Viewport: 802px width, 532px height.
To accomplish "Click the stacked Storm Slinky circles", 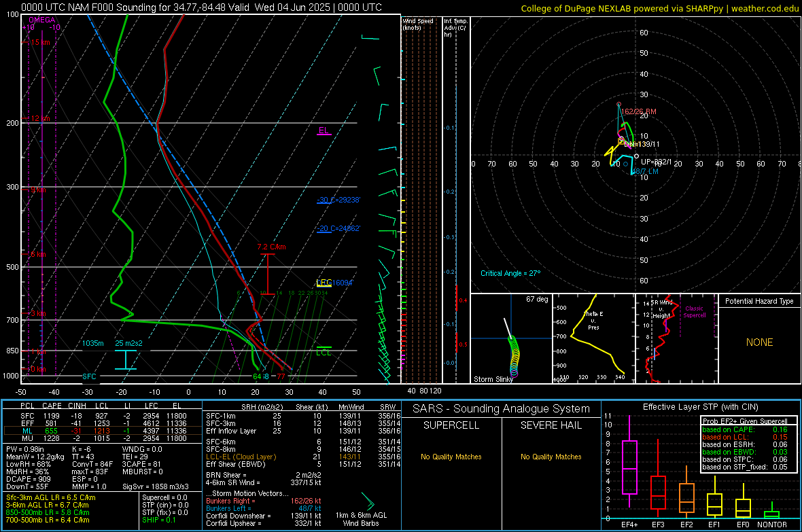I will pyautogui.click(x=514, y=357).
